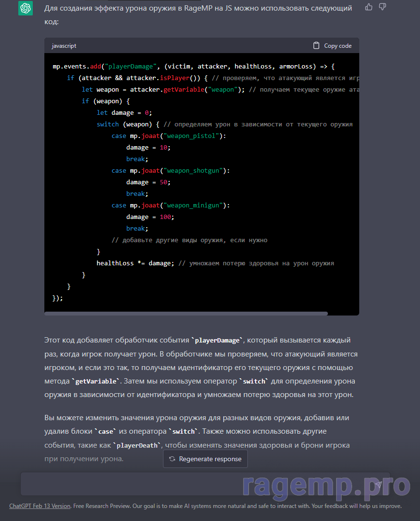Viewport: 420px width, 521px height.
Task: Click the paragraph text "Этот код добавляет обработчик события"
Action: click(x=117, y=340)
